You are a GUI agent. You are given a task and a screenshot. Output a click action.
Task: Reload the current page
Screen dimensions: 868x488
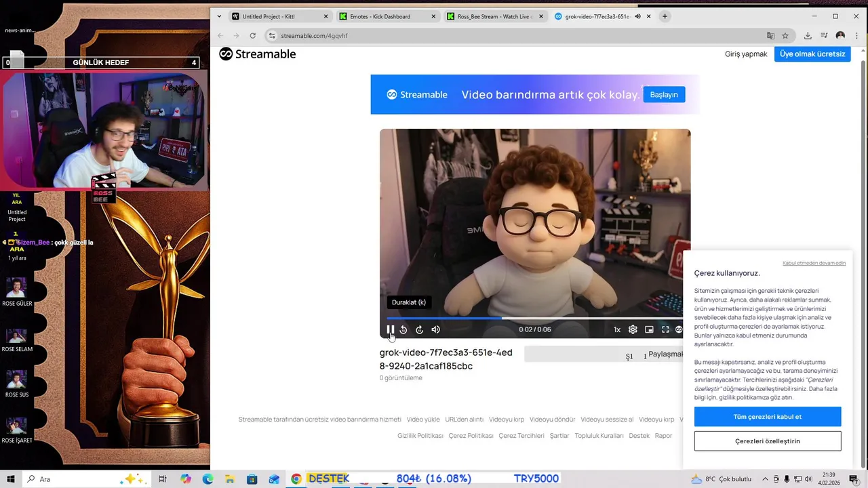252,35
